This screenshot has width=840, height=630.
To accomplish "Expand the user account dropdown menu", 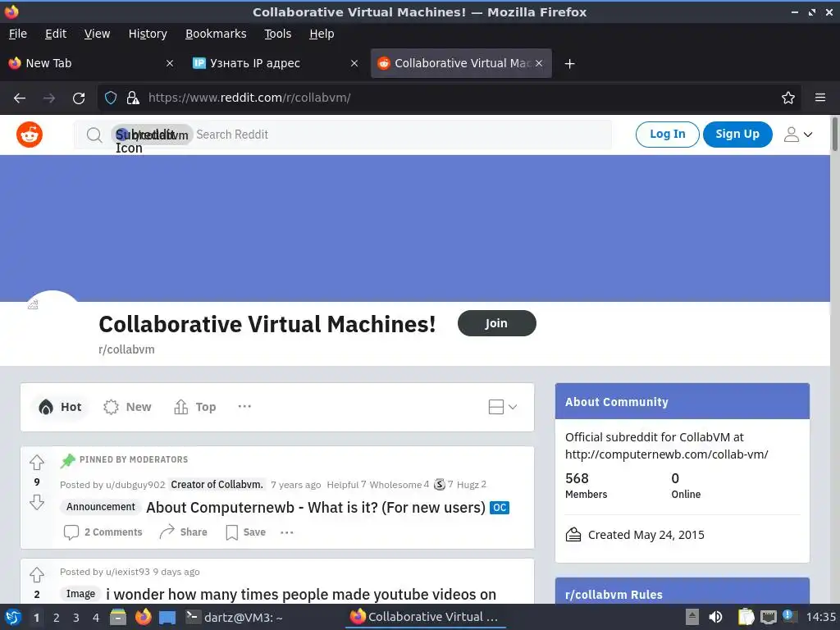I will 797,135.
